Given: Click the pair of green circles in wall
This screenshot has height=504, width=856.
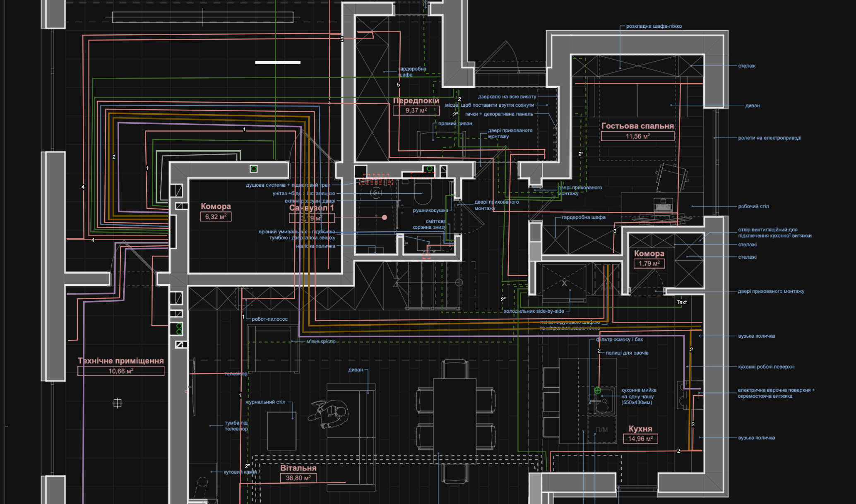Looking at the screenshot, I should pos(179,329).
